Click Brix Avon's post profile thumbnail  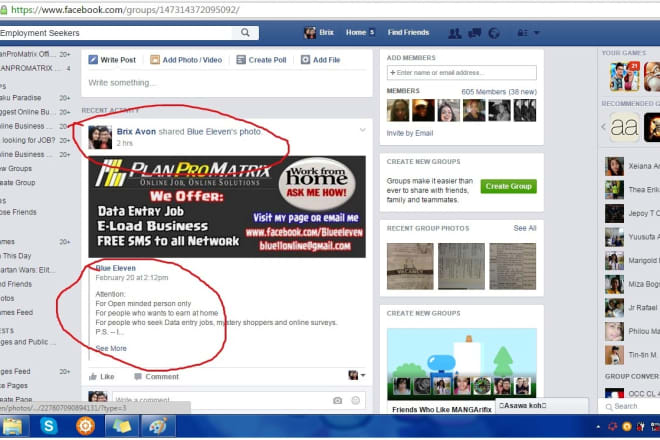coord(100,137)
